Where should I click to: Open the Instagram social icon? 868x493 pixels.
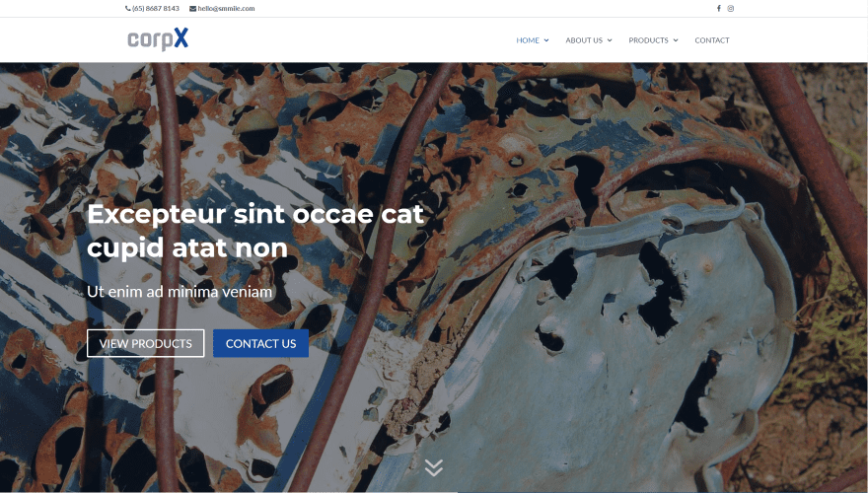click(x=731, y=8)
